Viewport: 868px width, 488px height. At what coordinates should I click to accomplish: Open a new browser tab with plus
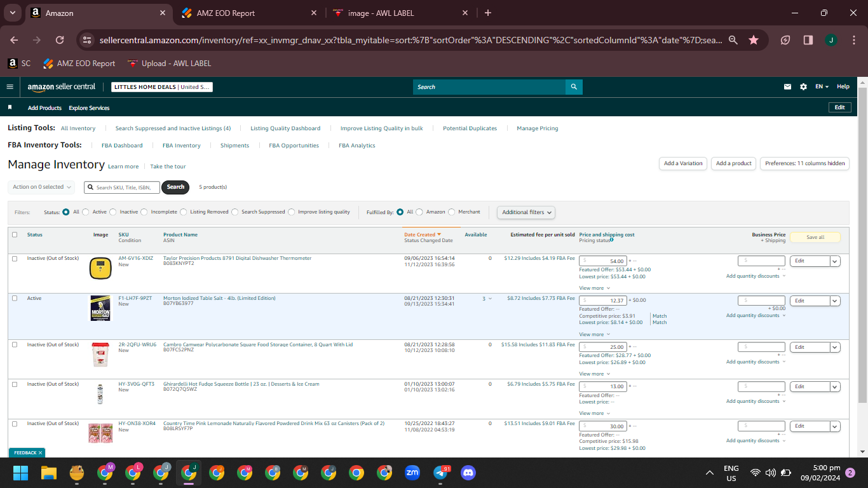pyautogui.click(x=488, y=13)
